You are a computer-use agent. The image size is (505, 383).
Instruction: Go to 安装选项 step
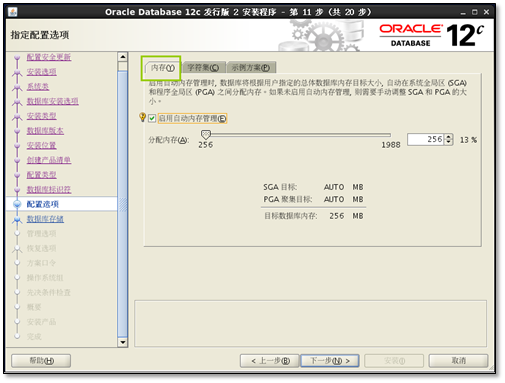click(41, 72)
